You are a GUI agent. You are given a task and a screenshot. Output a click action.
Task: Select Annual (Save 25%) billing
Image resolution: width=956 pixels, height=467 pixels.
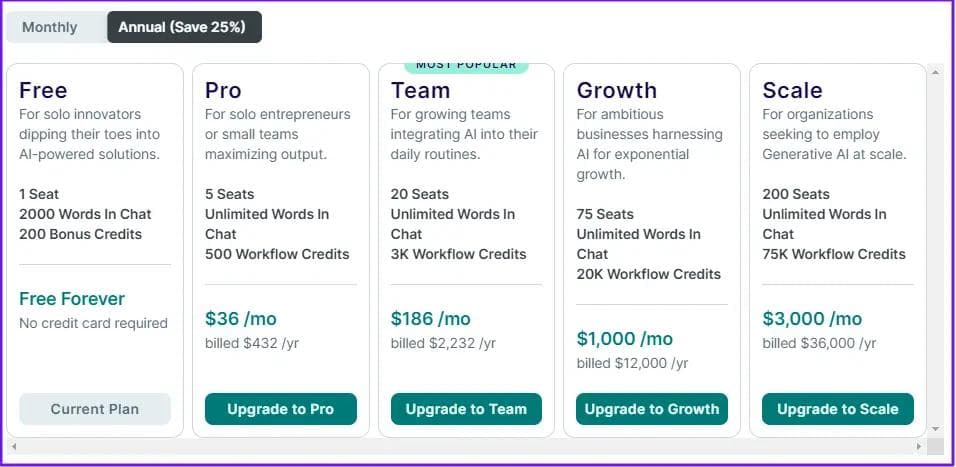coord(182,27)
